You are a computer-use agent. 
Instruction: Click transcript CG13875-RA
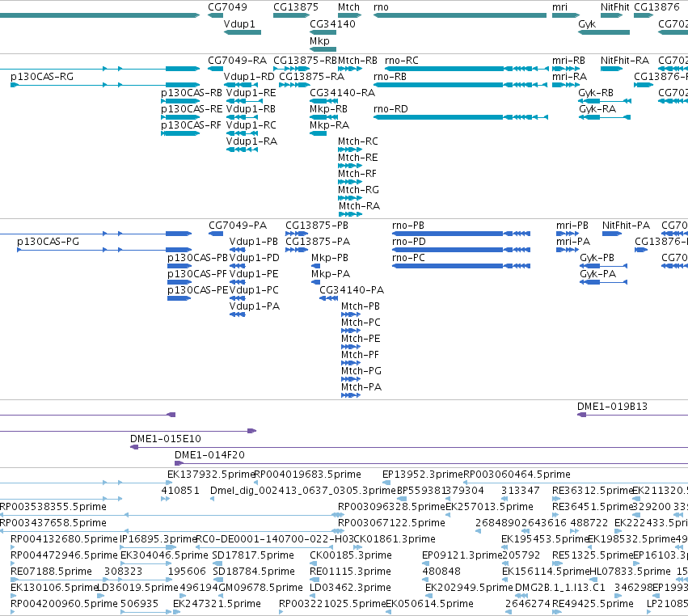[x=311, y=77]
